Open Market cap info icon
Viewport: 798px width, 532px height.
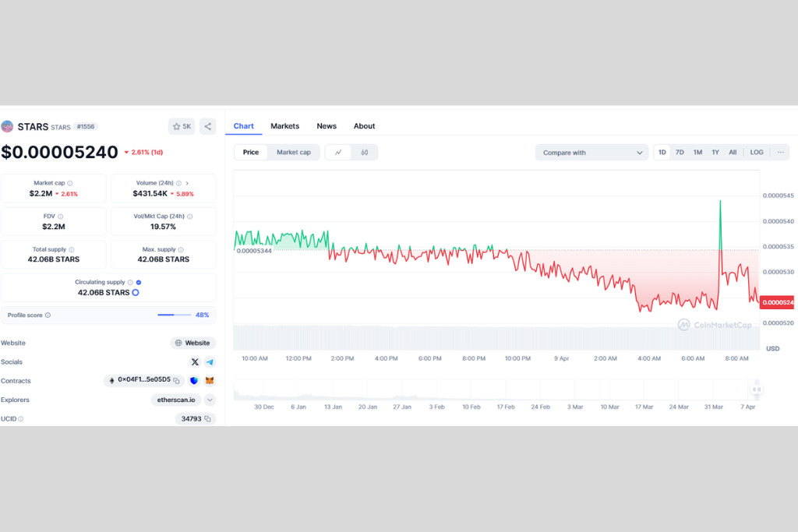click(x=70, y=183)
